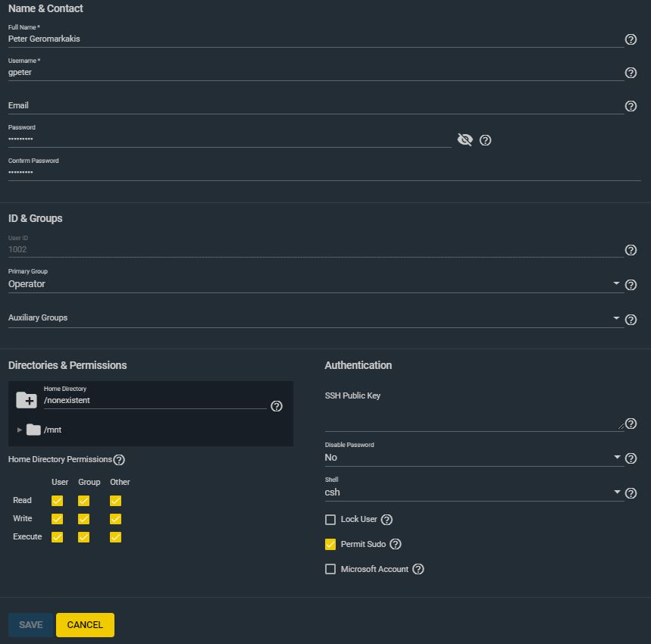Open the Disable Password dropdown
Image resolution: width=651 pixels, height=644 pixels.
click(474, 458)
